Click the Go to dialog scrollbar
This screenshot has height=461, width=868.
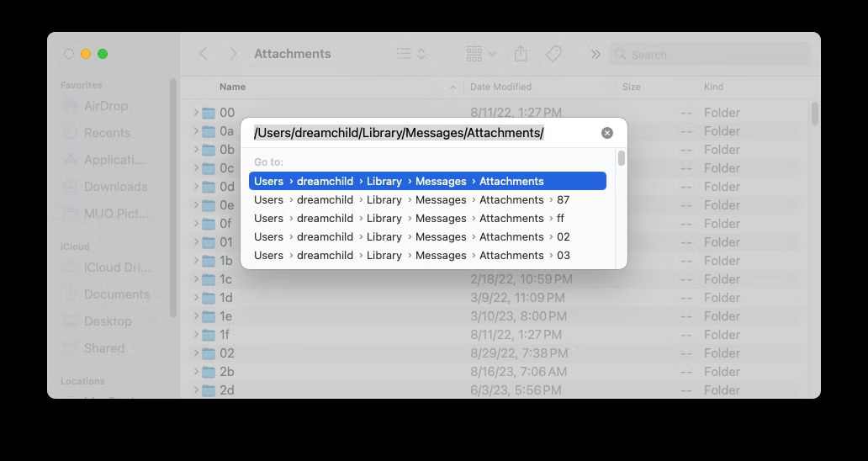pyautogui.click(x=621, y=158)
